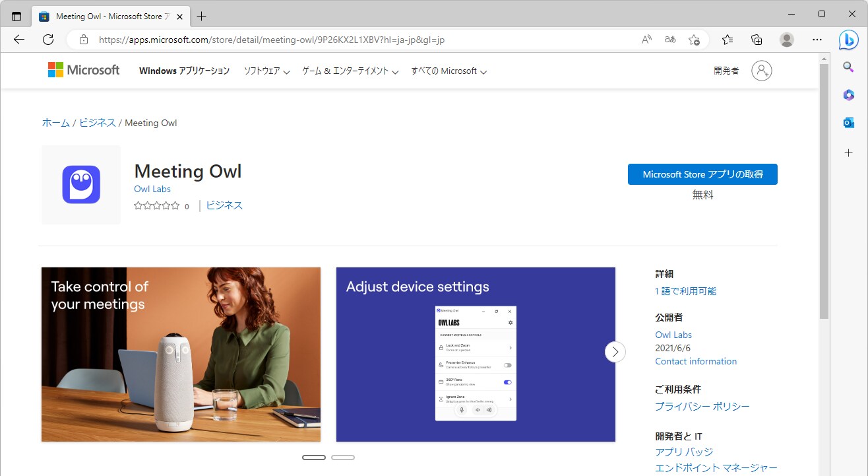Viewport: 868px width, 476px height.
Task: Launch Bing chat sidebar icon
Action: pos(848,40)
